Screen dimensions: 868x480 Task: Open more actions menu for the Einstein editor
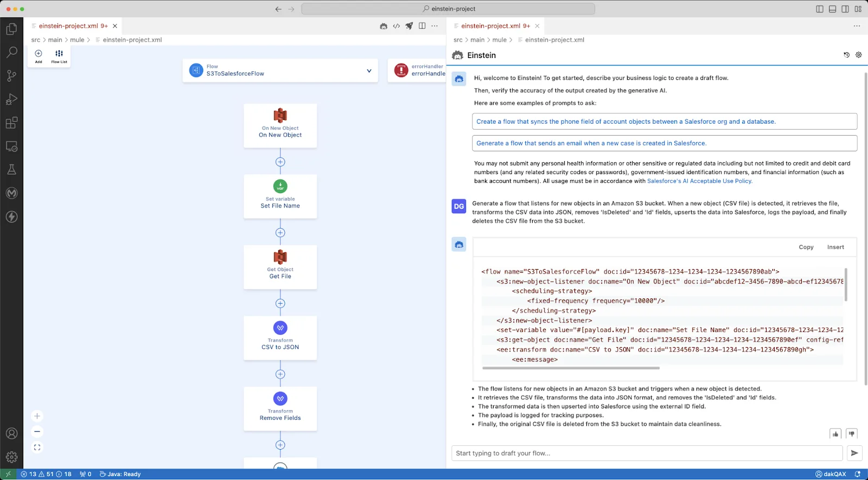(857, 26)
